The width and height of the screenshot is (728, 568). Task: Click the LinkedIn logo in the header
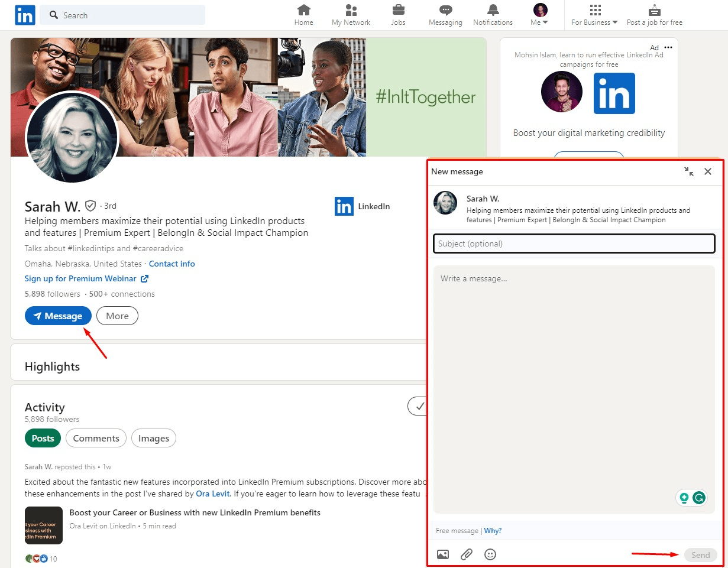pyautogui.click(x=25, y=15)
